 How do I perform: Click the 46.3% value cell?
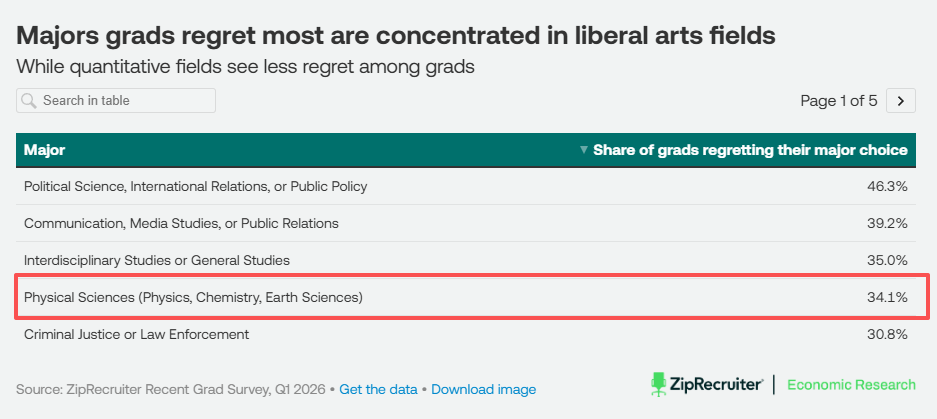(x=887, y=186)
